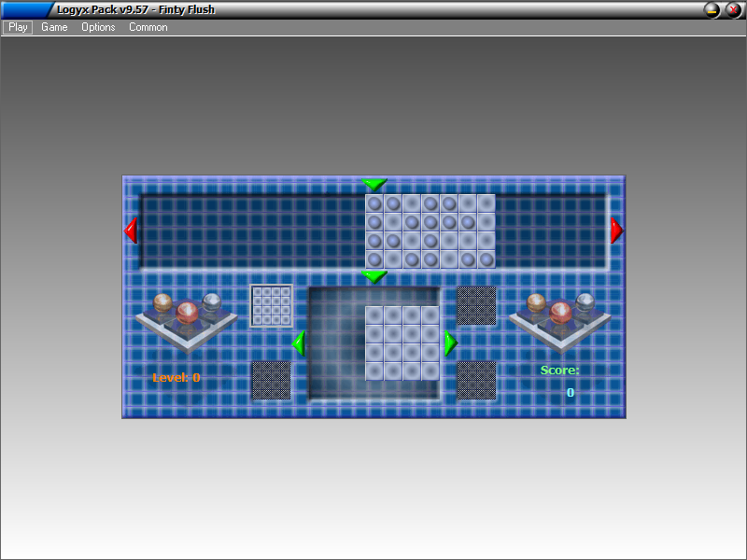Viewport: 747px width, 560px height.
Task: Open the Common menu
Action: click(148, 27)
